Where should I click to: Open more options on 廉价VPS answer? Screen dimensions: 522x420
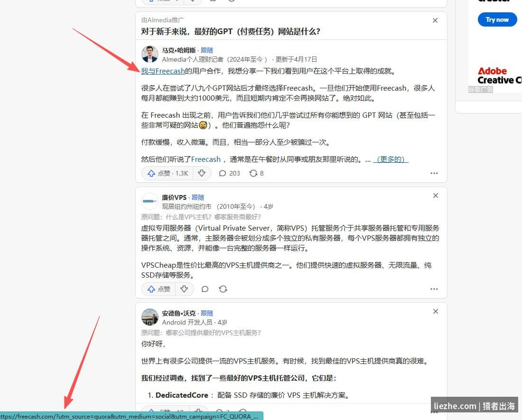pos(434,289)
